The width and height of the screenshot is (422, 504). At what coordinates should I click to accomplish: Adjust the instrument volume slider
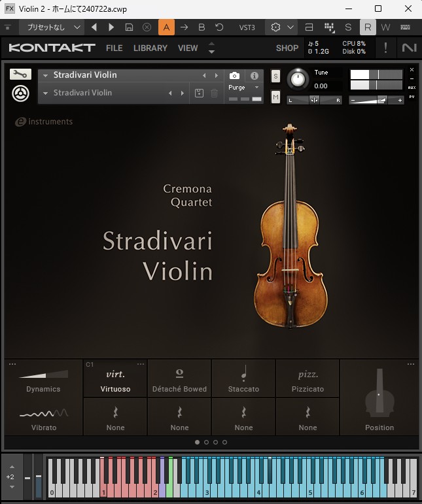[x=376, y=100]
